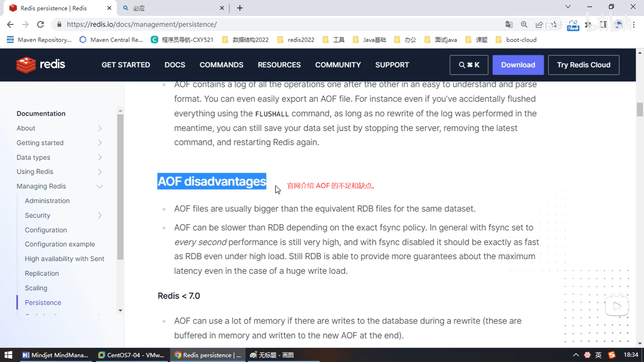
Task: Click the floating video play icon
Action: click(x=616, y=306)
